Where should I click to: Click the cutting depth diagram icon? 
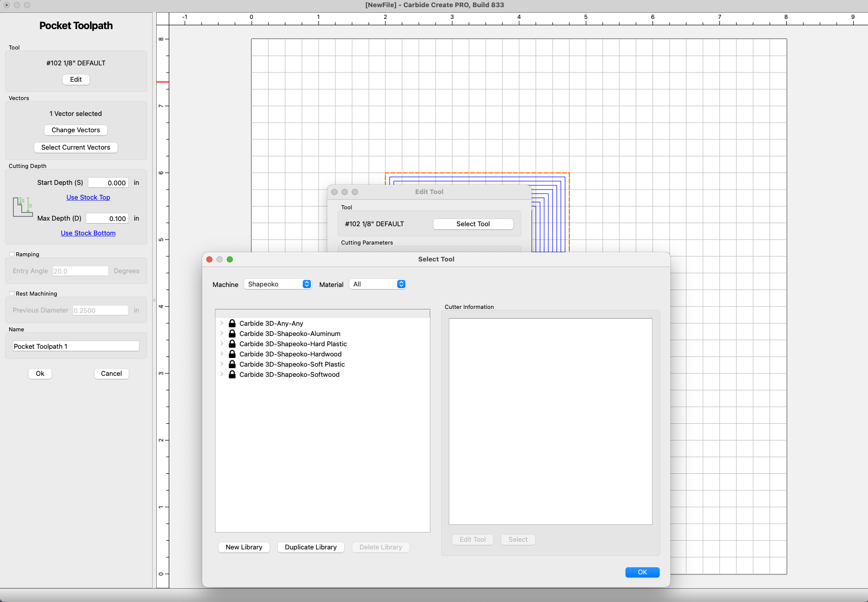pos(22,207)
